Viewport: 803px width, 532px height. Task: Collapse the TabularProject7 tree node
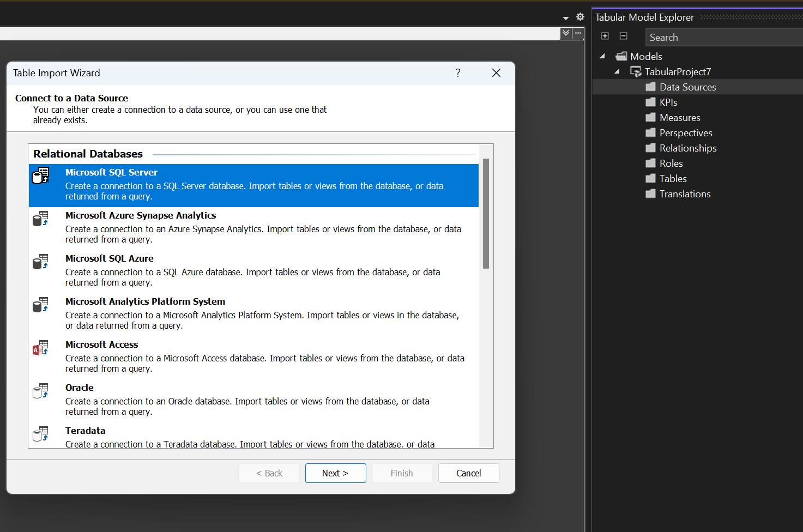click(x=617, y=71)
